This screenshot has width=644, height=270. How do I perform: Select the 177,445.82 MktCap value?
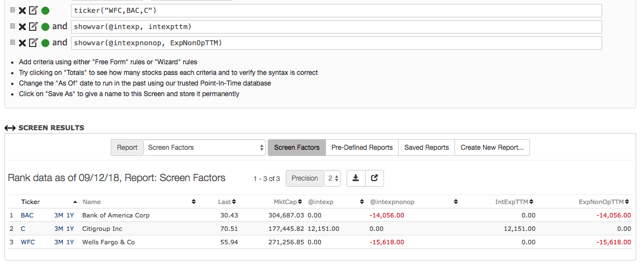coord(286,229)
